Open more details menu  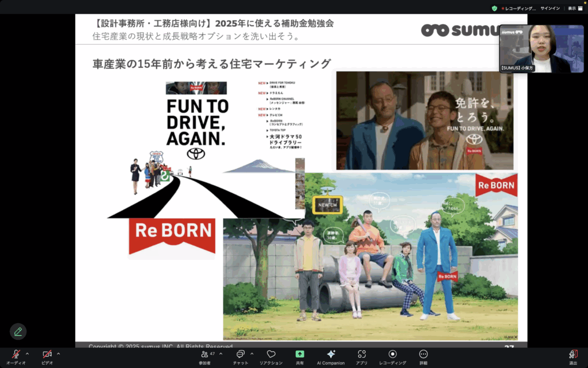pyautogui.click(x=423, y=357)
